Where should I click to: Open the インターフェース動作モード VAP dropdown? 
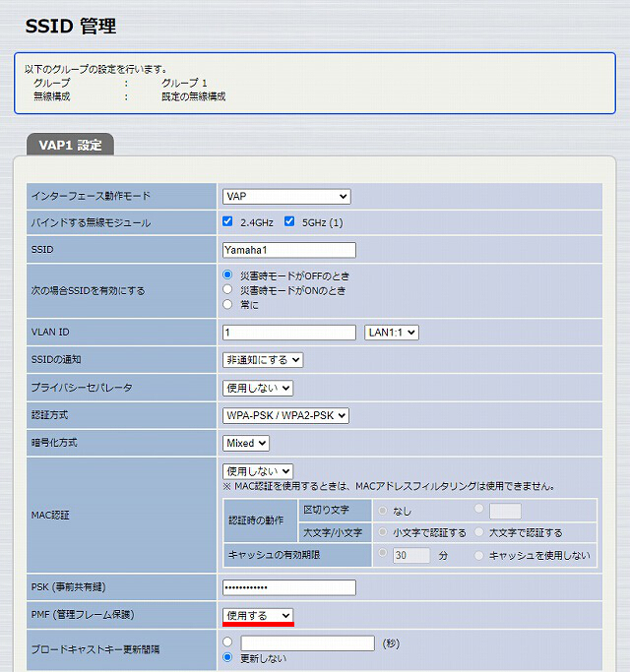click(x=286, y=196)
